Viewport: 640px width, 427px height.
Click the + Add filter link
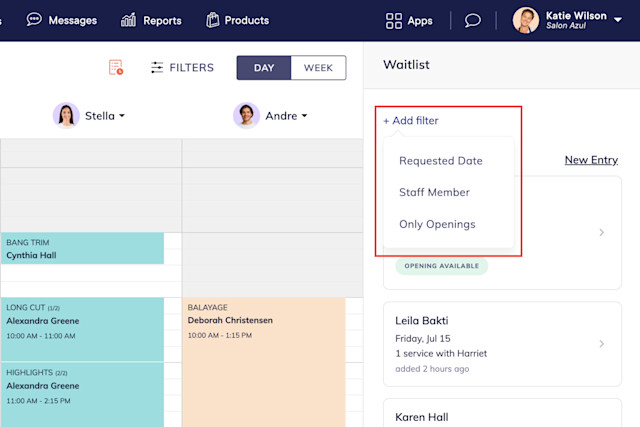point(411,120)
